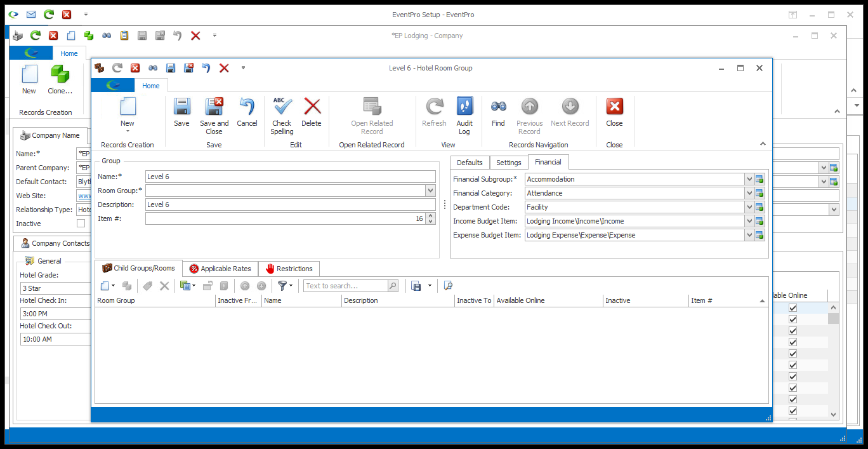Toggle the Inactive checkbox in Company window
868x449 pixels.
coord(81,224)
